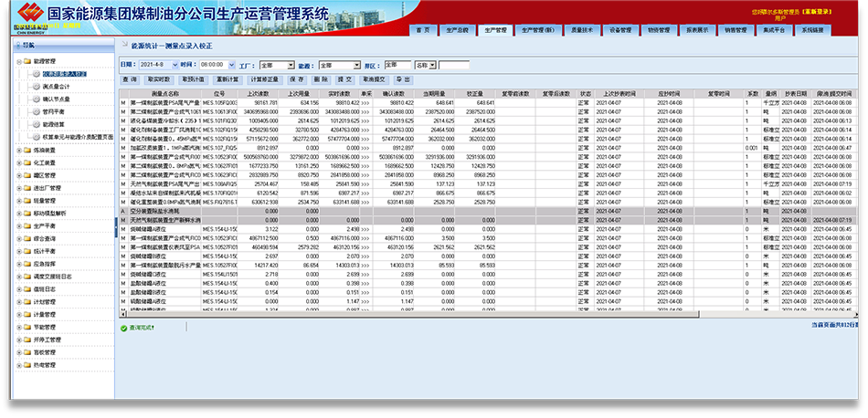
Task: Click the folder icon next to 统计平衡
Action: point(27,252)
